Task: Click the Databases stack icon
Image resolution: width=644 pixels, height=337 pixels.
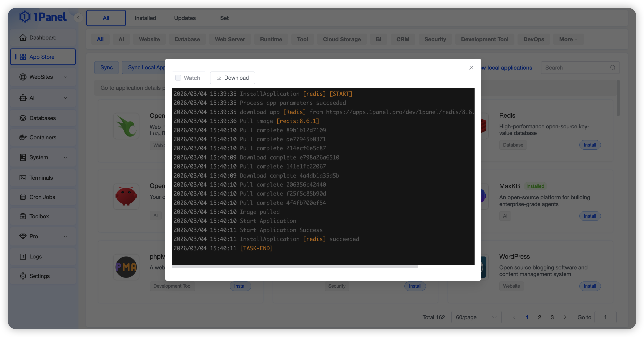Action: click(23, 118)
